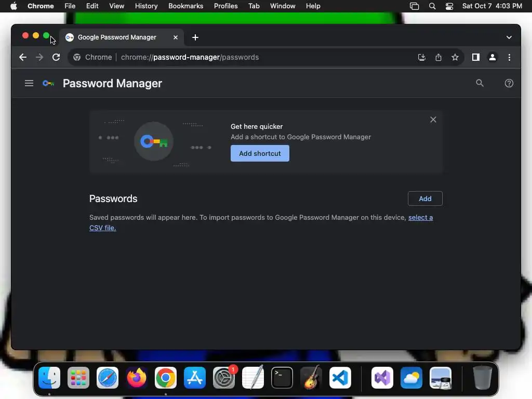Open the History menu

[146, 6]
